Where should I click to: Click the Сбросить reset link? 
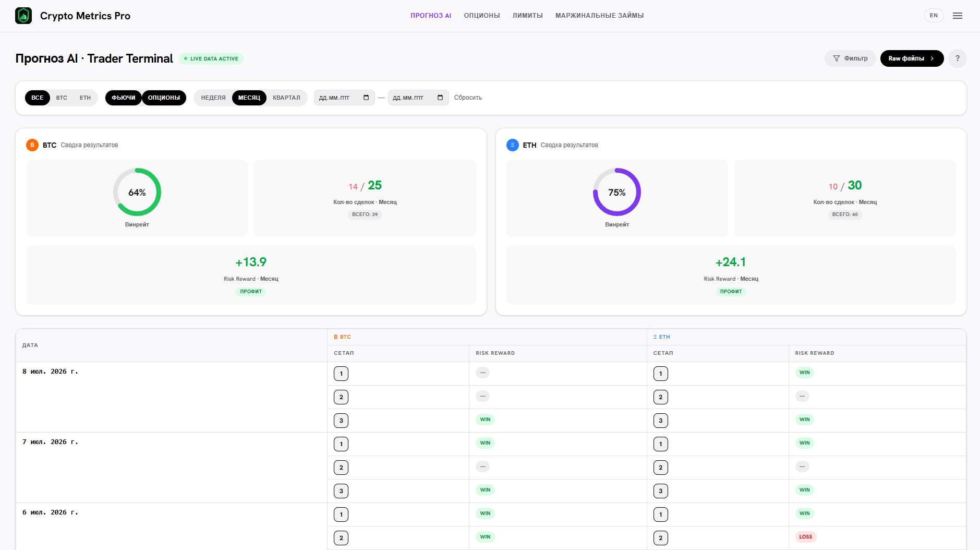[468, 98]
